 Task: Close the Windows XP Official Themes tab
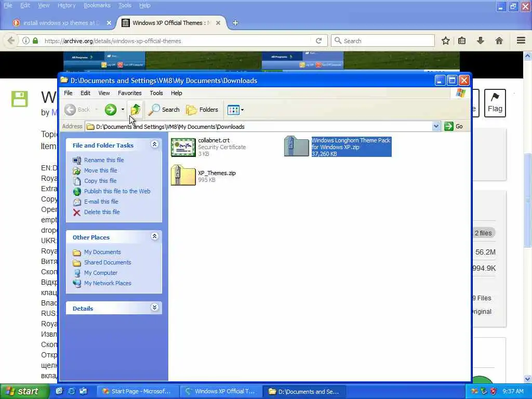coord(218,23)
